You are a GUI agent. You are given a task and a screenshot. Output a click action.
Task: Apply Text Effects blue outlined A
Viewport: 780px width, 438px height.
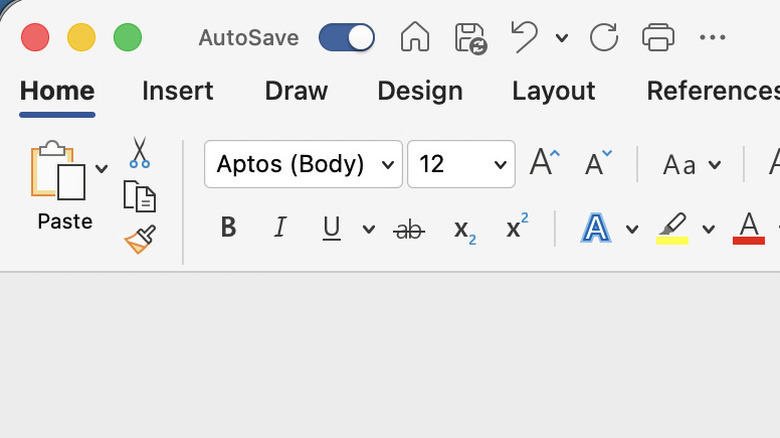595,228
